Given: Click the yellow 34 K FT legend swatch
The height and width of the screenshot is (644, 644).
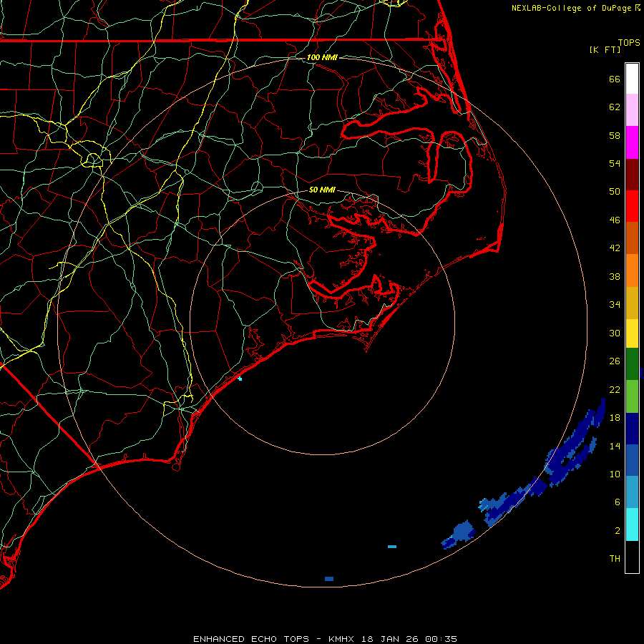Looking at the screenshot, I should pos(632,333).
